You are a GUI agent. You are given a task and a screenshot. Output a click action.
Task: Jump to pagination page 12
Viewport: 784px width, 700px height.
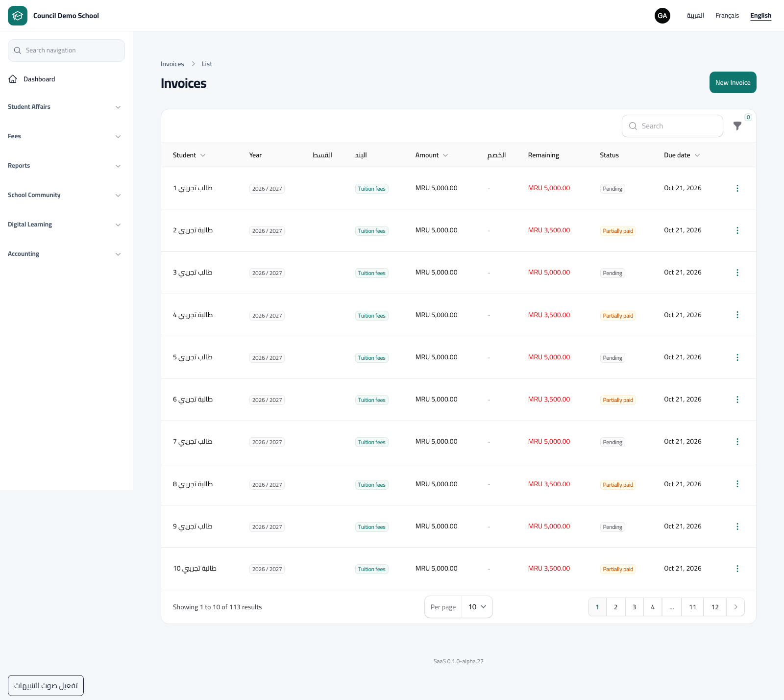point(715,607)
